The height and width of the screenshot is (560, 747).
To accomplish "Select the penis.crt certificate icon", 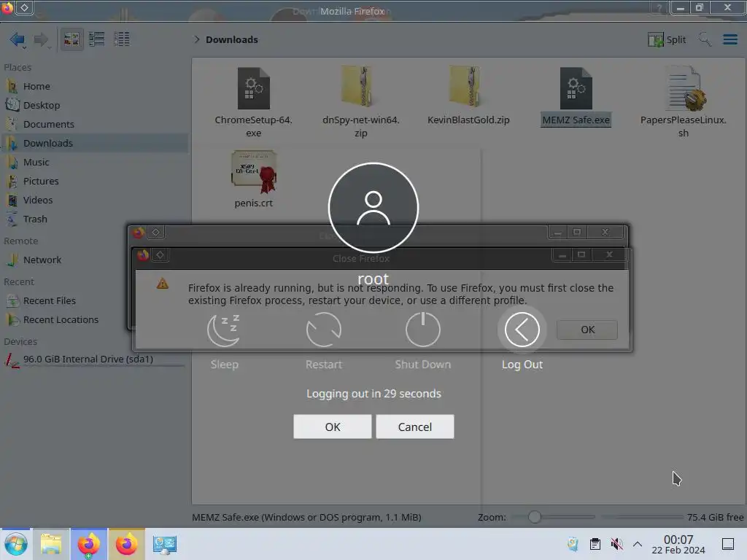I will (x=254, y=172).
